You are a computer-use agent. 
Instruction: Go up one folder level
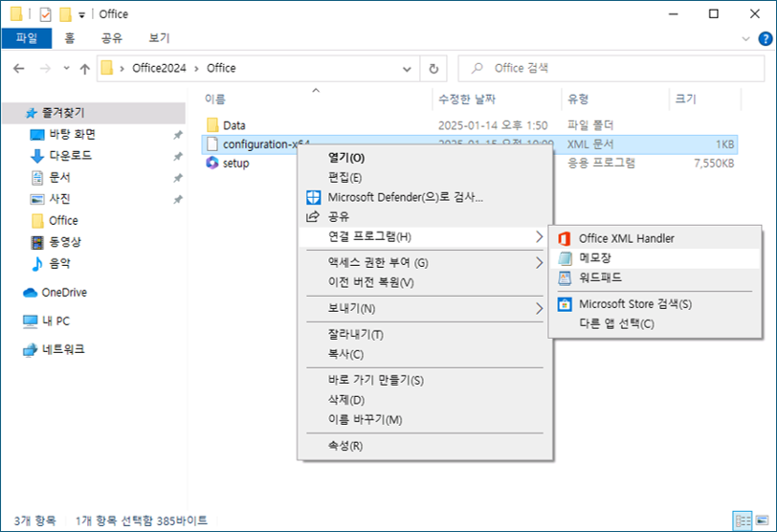85,69
